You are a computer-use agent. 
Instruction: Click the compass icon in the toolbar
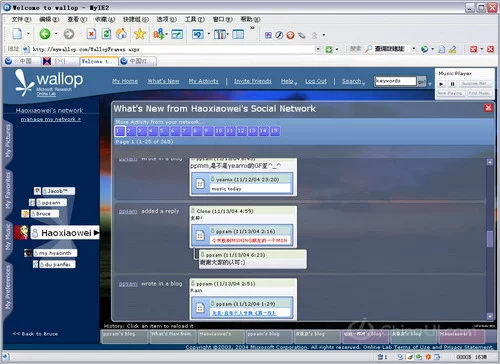pyautogui.click(x=279, y=35)
